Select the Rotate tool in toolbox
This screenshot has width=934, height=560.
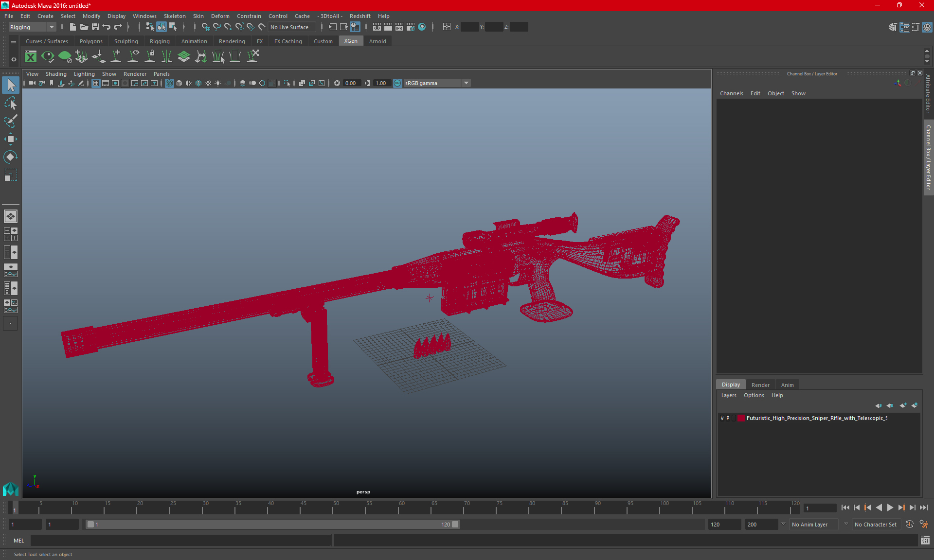click(10, 157)
